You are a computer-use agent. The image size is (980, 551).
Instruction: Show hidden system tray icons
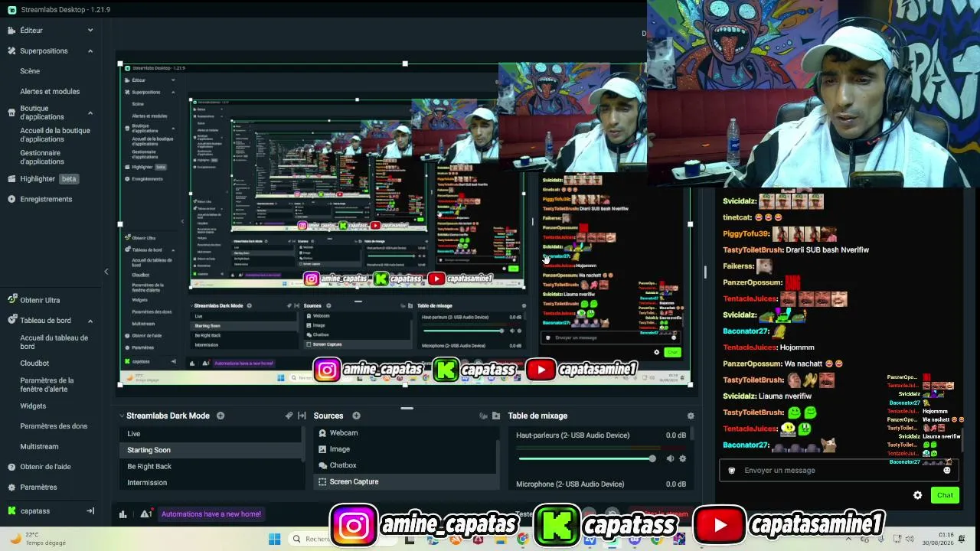(x=850, y=539)
